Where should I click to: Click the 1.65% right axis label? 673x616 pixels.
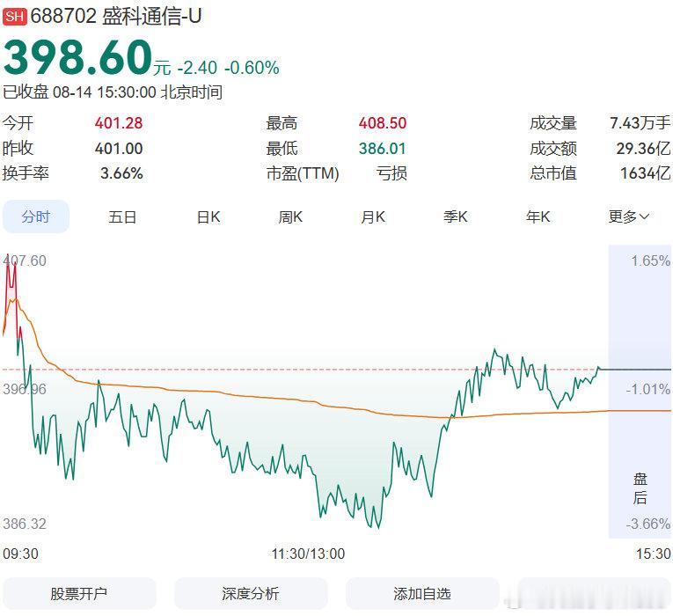pos(650,261)
